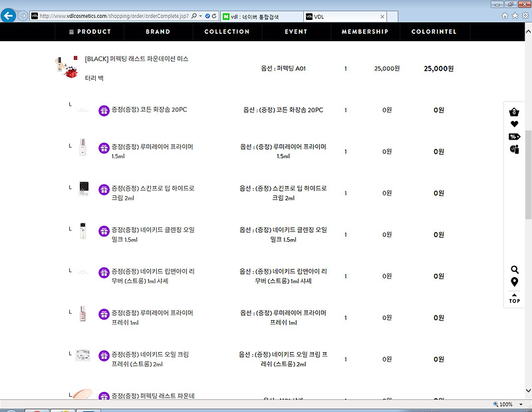Click gift icon next to 스킨프로 딥 하이드로 크림

[104, 189]
